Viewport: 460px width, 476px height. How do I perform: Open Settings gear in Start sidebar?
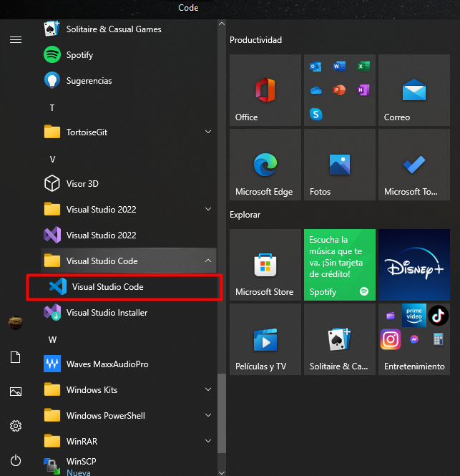(16, 426)
